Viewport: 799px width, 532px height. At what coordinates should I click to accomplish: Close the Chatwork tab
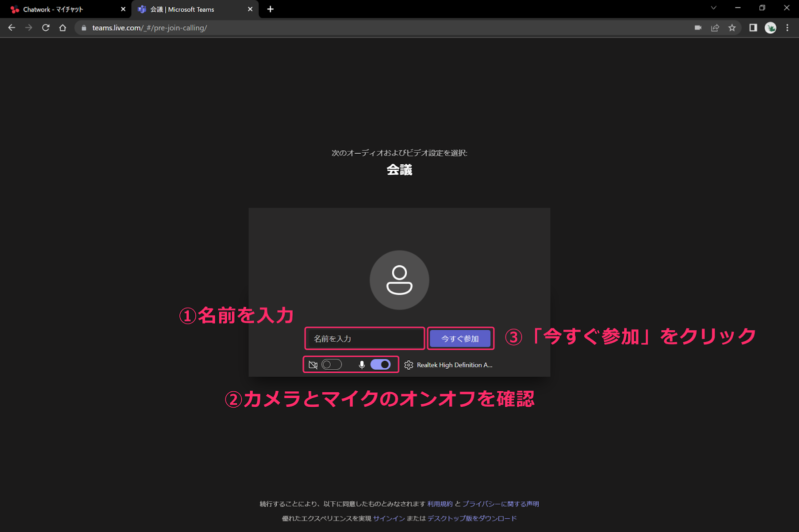tap(123, 9)
